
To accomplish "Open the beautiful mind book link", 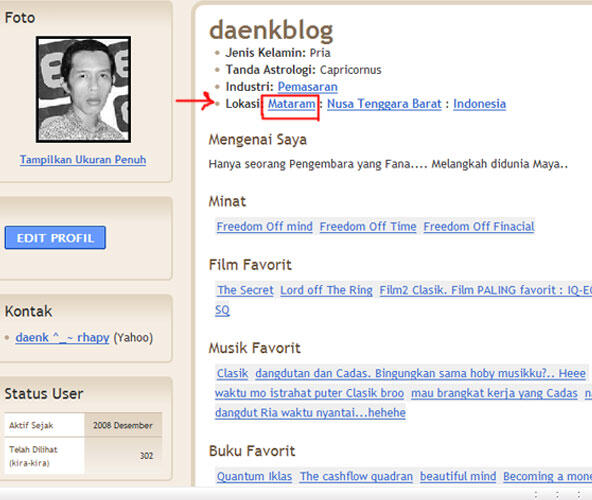I will tap(458, 476).
